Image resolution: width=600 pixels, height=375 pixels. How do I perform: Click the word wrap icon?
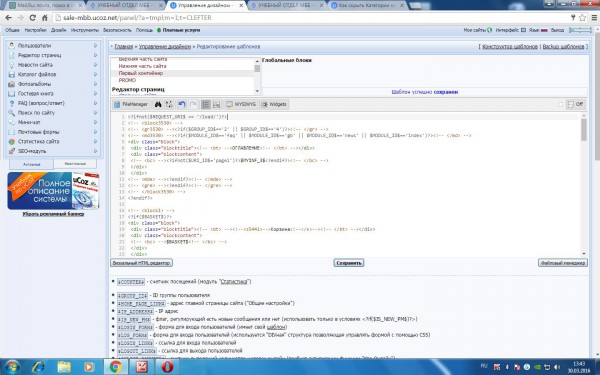(217, 104)
